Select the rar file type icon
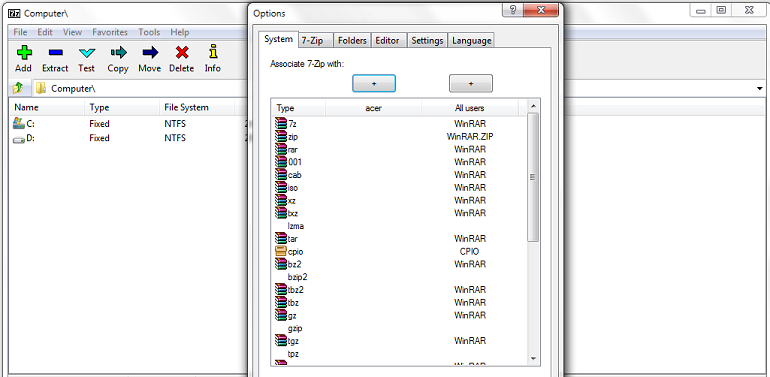Viewport: 770px width, 377px height. (281, 149)
